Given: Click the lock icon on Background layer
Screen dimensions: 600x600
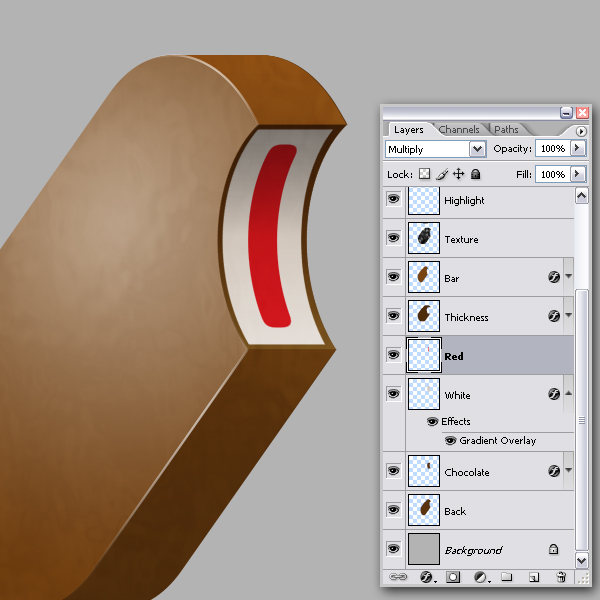Looking at the screenshot, I should (553, 549).
